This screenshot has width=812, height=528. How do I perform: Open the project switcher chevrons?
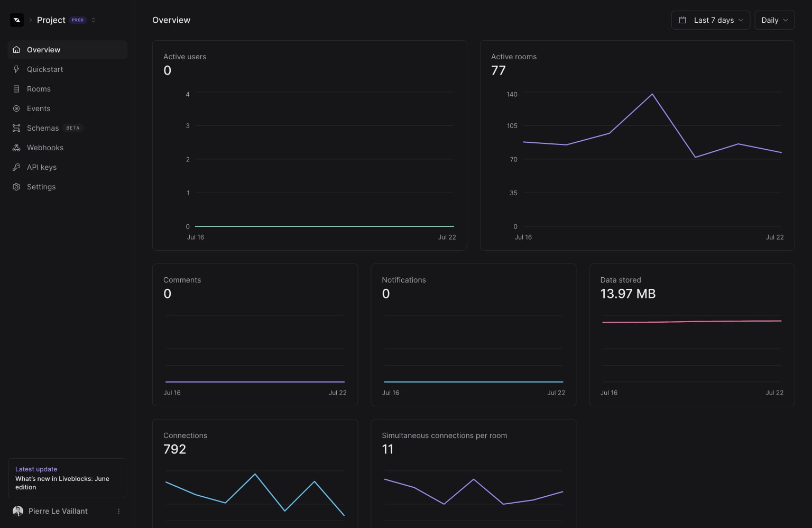pyautogui.click(x=94, y=20)
